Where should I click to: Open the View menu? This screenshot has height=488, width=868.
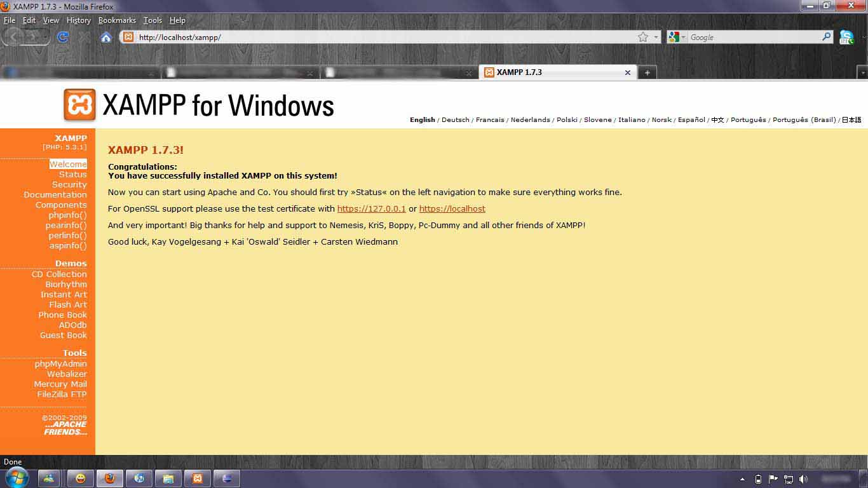pyautogui.click(x=51, y=20)
